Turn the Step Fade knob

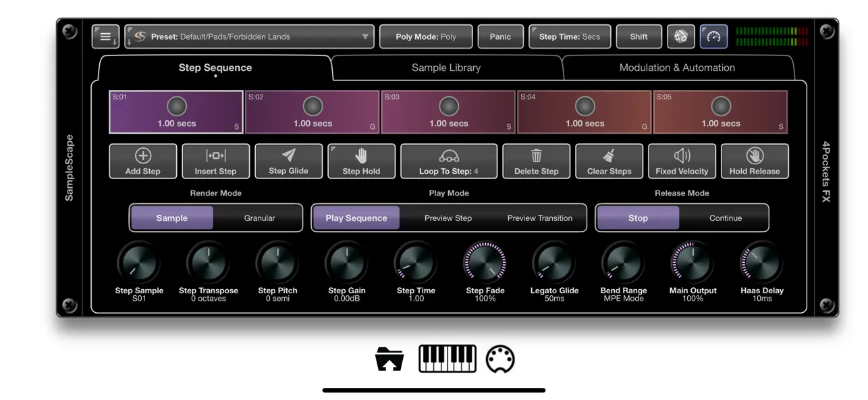tap(485, 264)
